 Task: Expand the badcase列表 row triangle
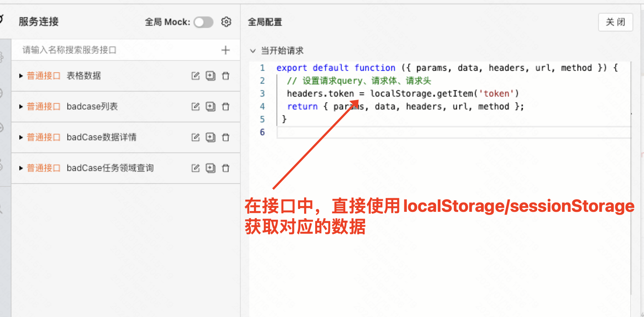click(21, 107)
